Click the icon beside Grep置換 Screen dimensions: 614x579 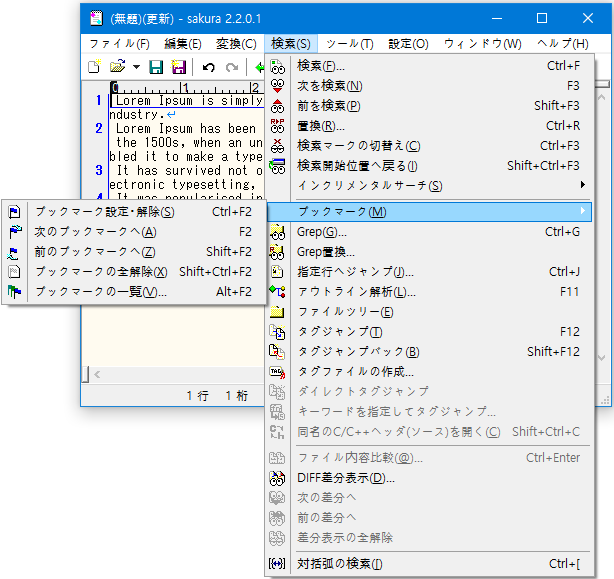(278, 252)
